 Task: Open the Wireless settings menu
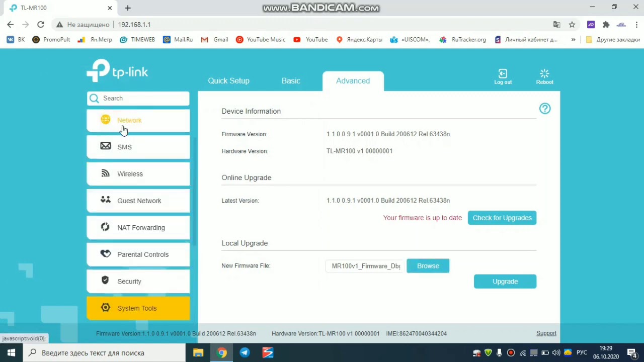point(138,174)
